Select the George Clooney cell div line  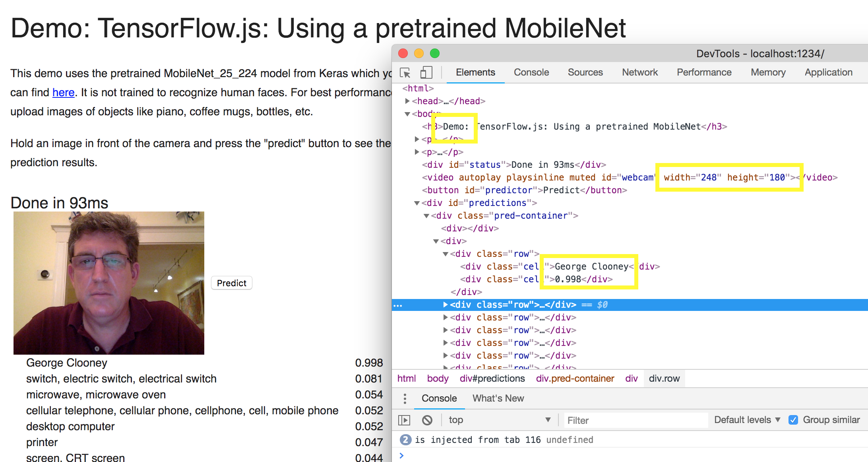pyautogui.click(x=560, y=266)
